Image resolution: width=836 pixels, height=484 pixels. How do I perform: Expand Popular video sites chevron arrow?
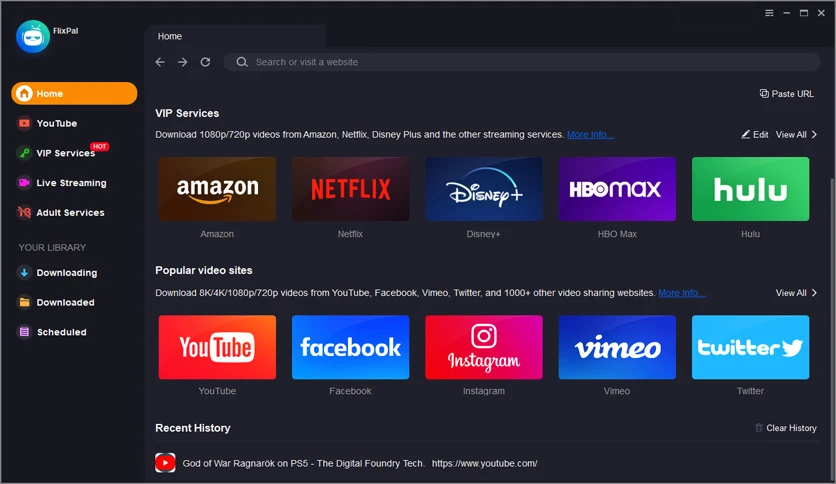814,293
